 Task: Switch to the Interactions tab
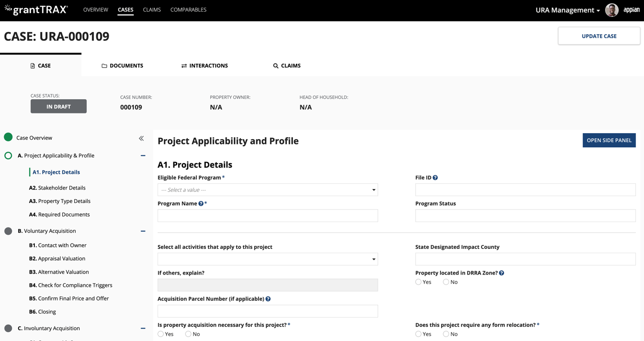pos(204,65)
